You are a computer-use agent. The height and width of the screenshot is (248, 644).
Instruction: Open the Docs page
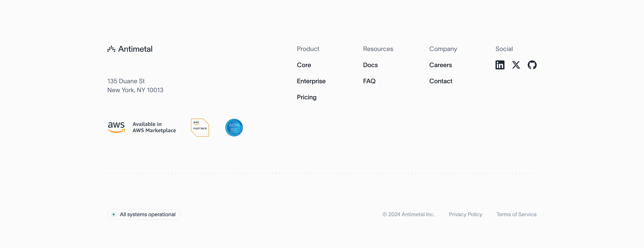pos(370,65)
